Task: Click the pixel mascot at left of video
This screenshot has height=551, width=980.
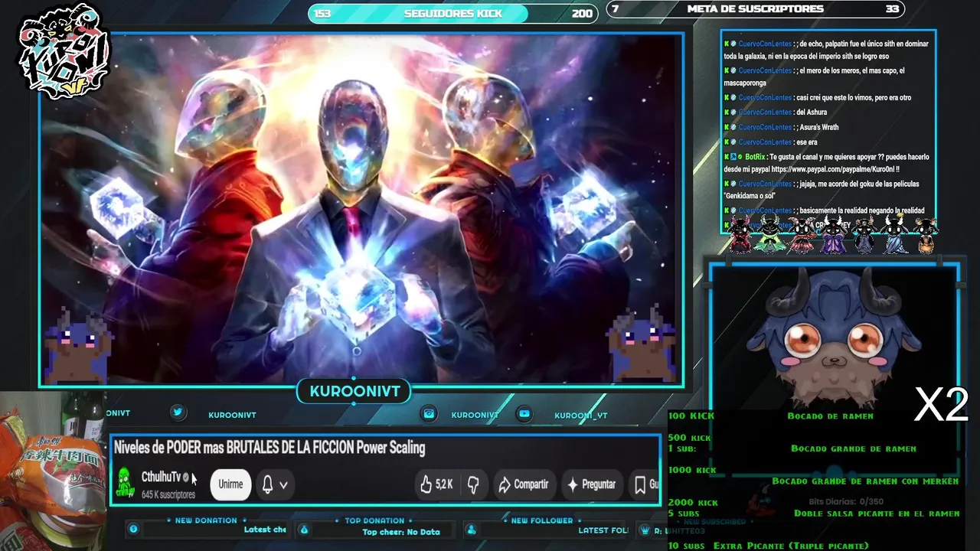Action: point(78,344)
